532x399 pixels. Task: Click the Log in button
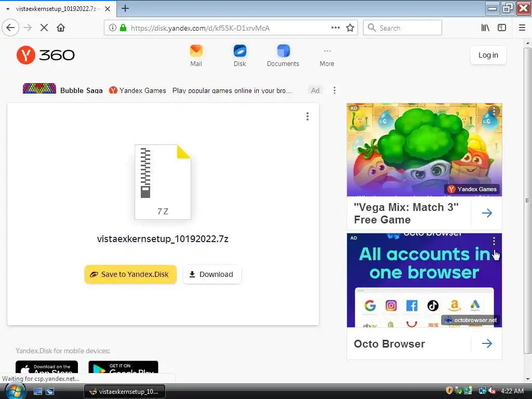click(x=488, y=55)
